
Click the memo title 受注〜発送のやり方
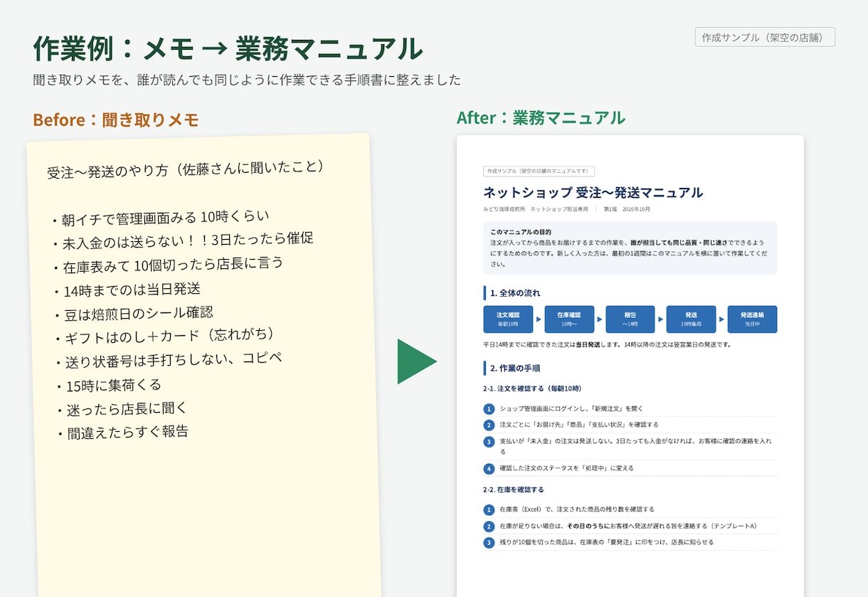coord(186,169)
